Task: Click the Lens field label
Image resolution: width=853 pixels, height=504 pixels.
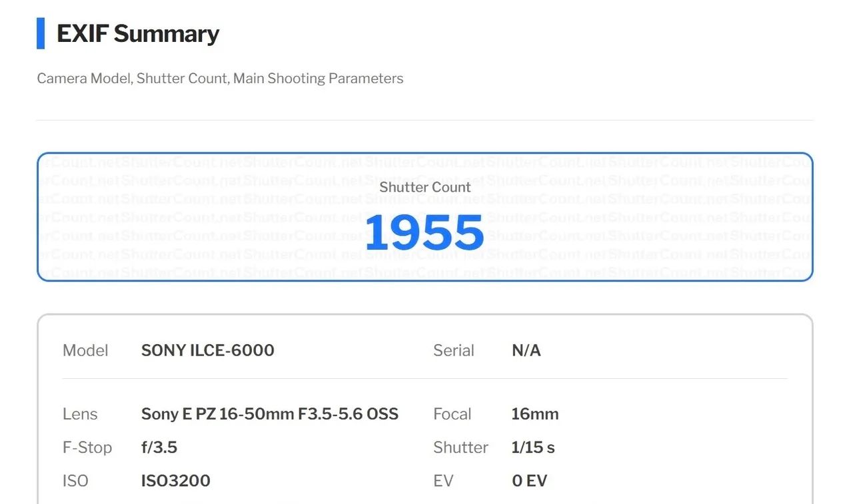Action: tap(80, 414)
